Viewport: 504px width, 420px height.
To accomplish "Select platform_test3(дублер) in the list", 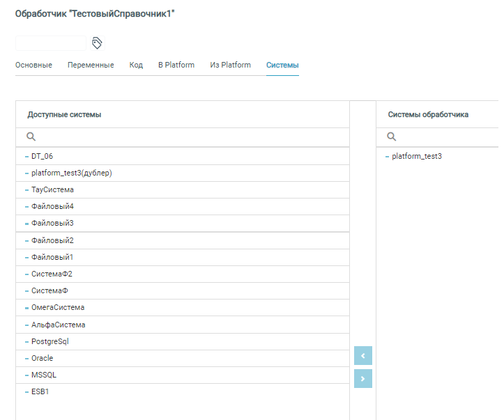I will 71,173.
